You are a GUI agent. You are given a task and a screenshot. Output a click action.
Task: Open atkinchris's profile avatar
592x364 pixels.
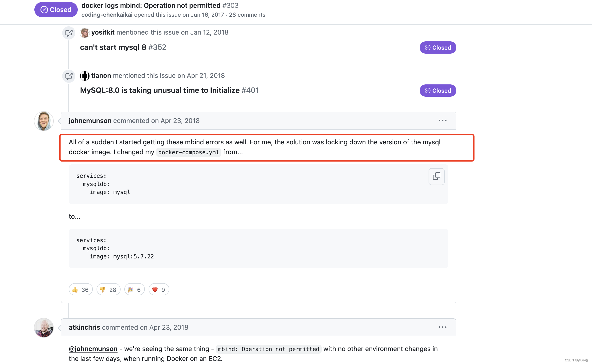[44, 328]
